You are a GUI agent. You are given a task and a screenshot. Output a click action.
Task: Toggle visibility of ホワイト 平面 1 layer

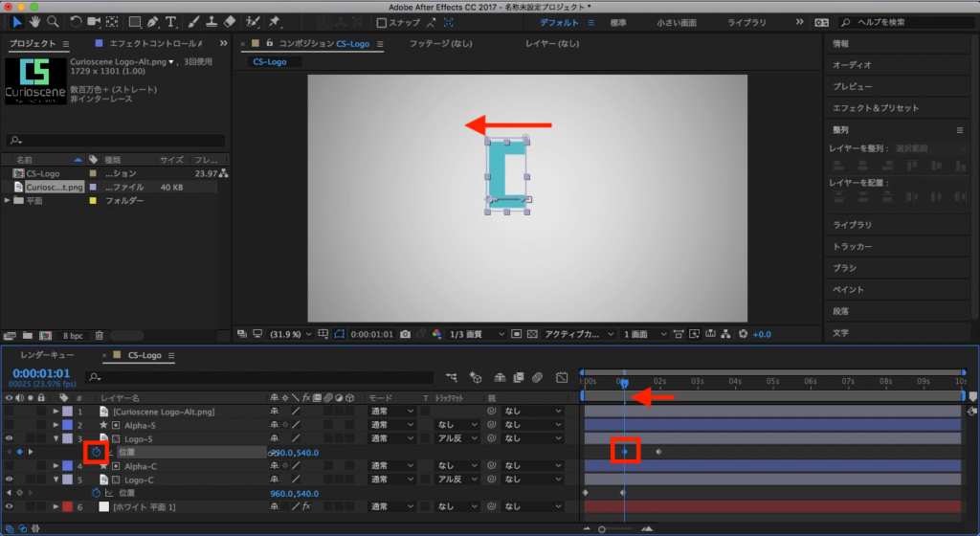[10, 506]
